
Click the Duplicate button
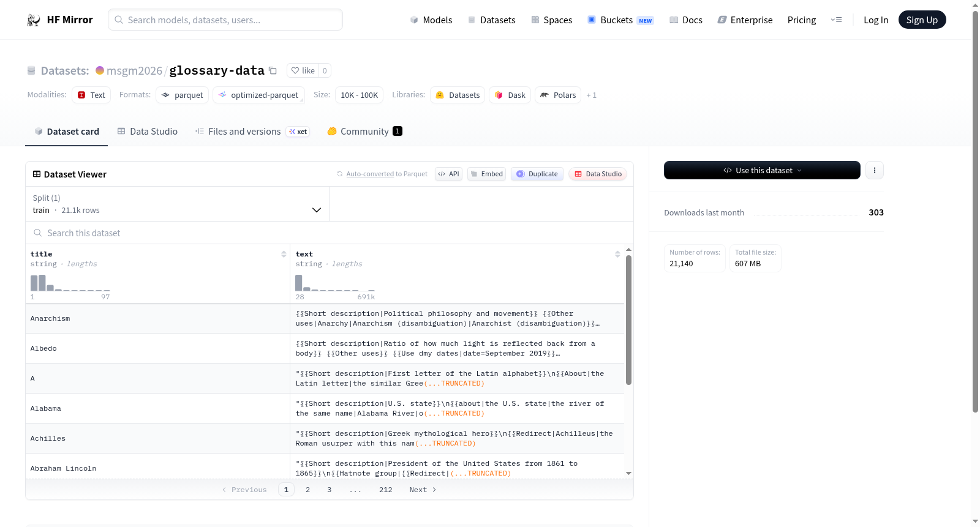pyautogui.click(x=537, y=174)
